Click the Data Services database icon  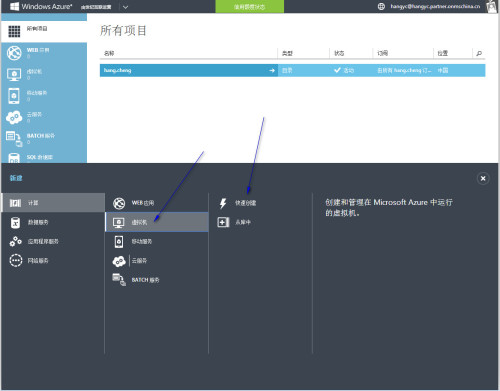coord(15,222)
